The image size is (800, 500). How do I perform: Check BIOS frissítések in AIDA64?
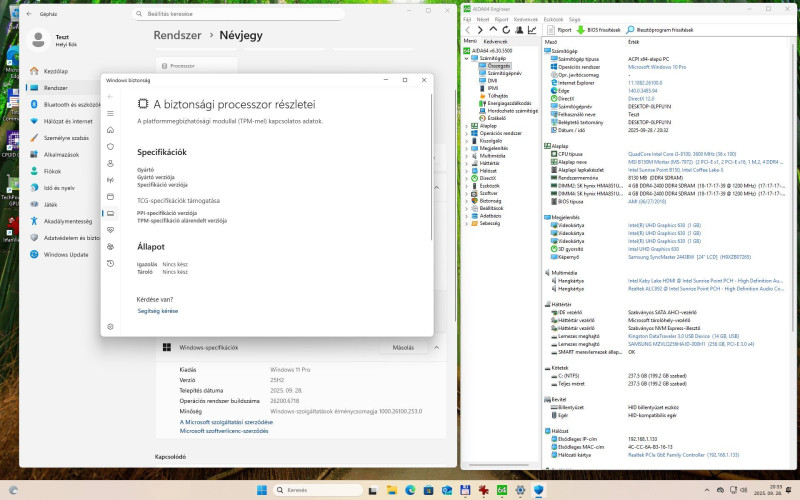point(598,30)
